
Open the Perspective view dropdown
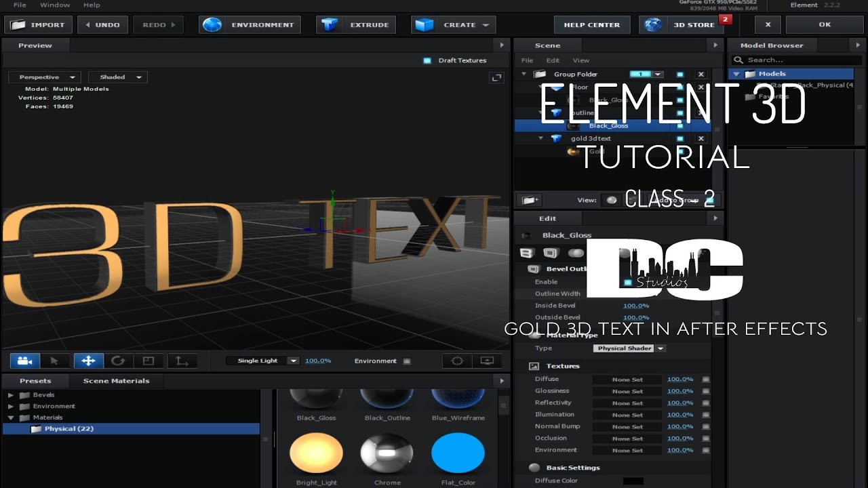coord(45,77)
